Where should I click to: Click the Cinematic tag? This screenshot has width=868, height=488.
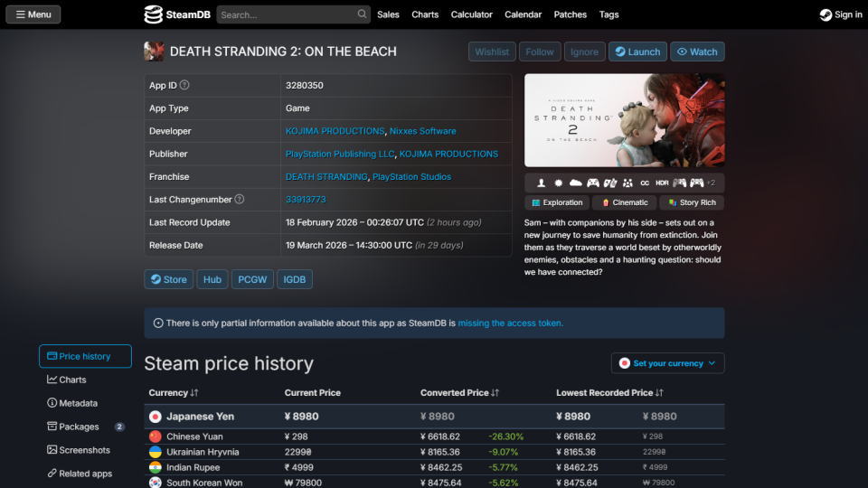[x=625, y=202]
